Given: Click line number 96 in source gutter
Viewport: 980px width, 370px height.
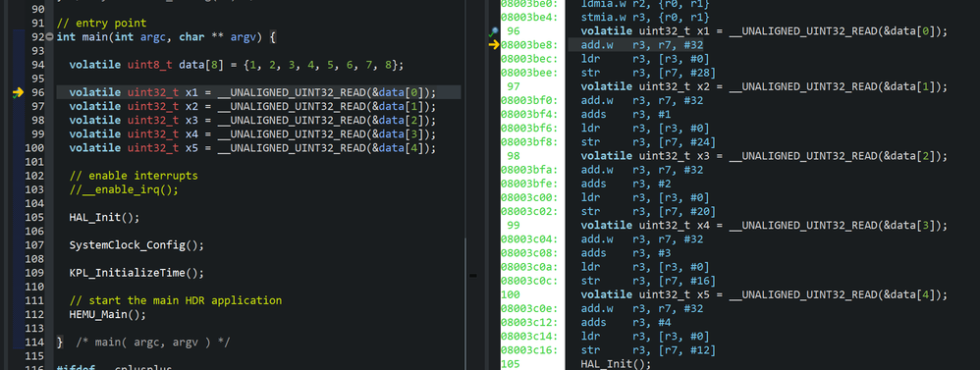Looking at the screenshot, I should point(37,92).
